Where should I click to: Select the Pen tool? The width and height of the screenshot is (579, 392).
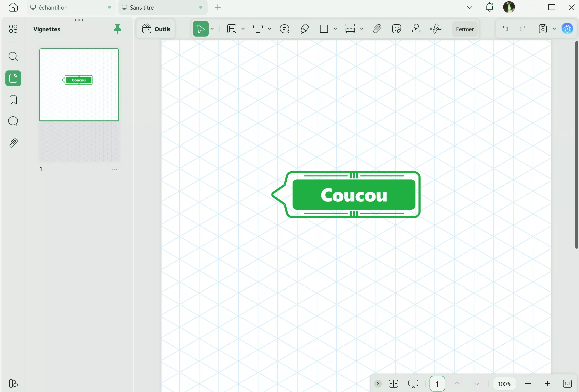coord(304,29)
